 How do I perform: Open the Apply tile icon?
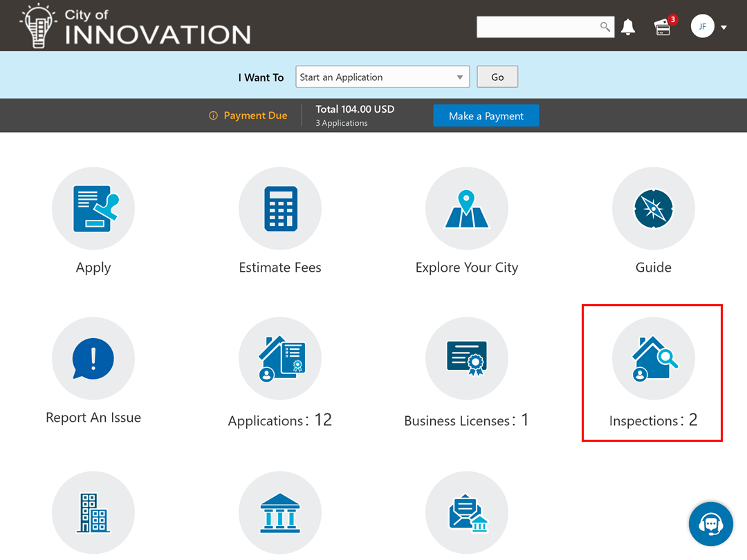93,209
